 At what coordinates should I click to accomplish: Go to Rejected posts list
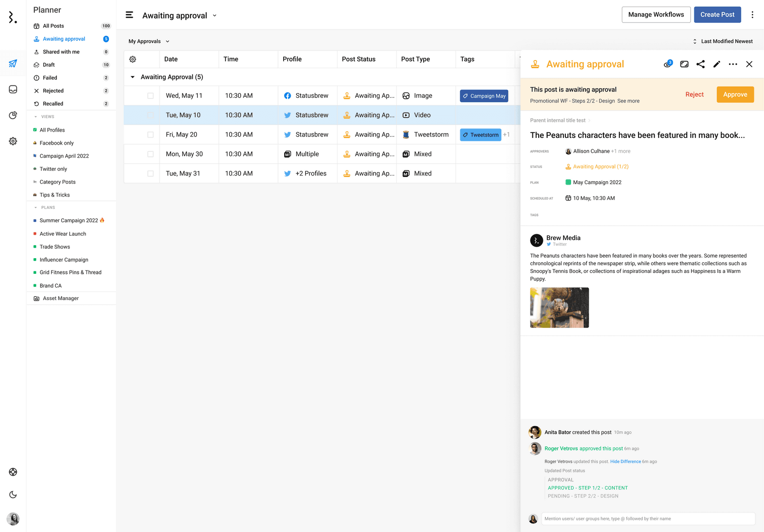coord(53,91)
